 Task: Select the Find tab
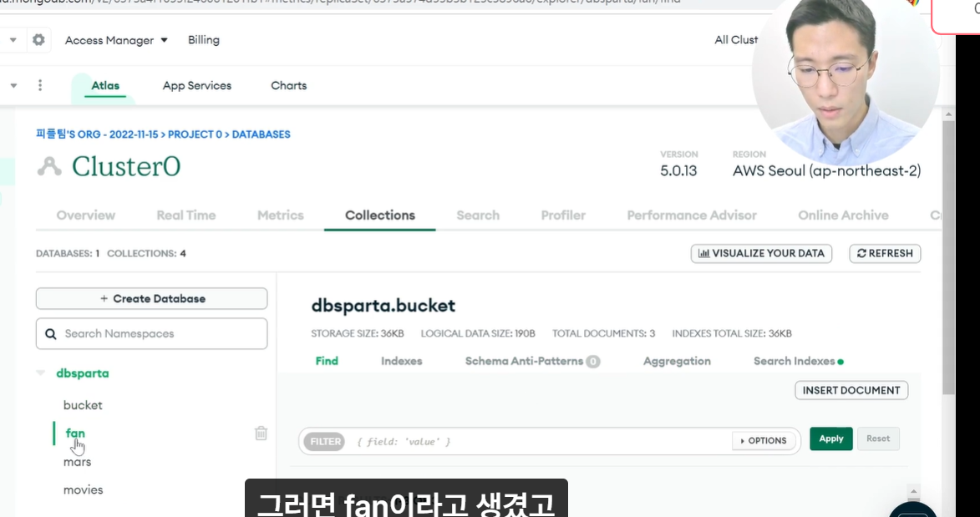(327, 361)
